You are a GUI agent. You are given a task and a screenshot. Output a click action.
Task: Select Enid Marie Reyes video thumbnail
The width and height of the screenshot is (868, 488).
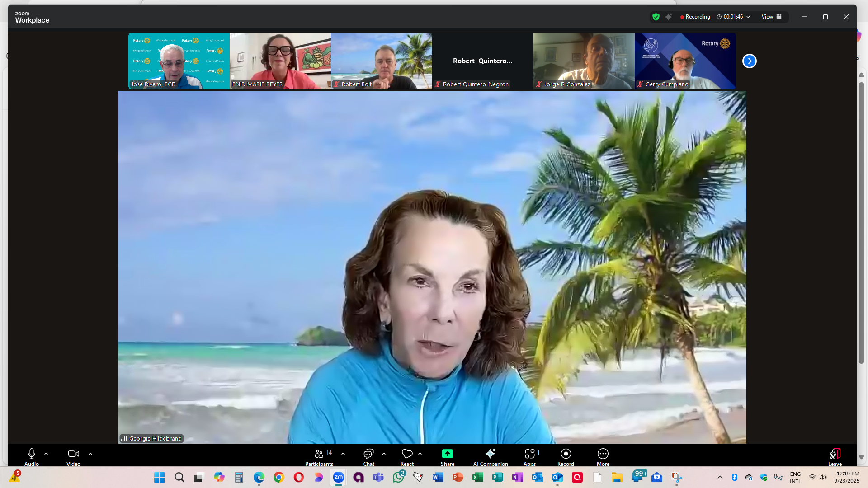point(280,61)
